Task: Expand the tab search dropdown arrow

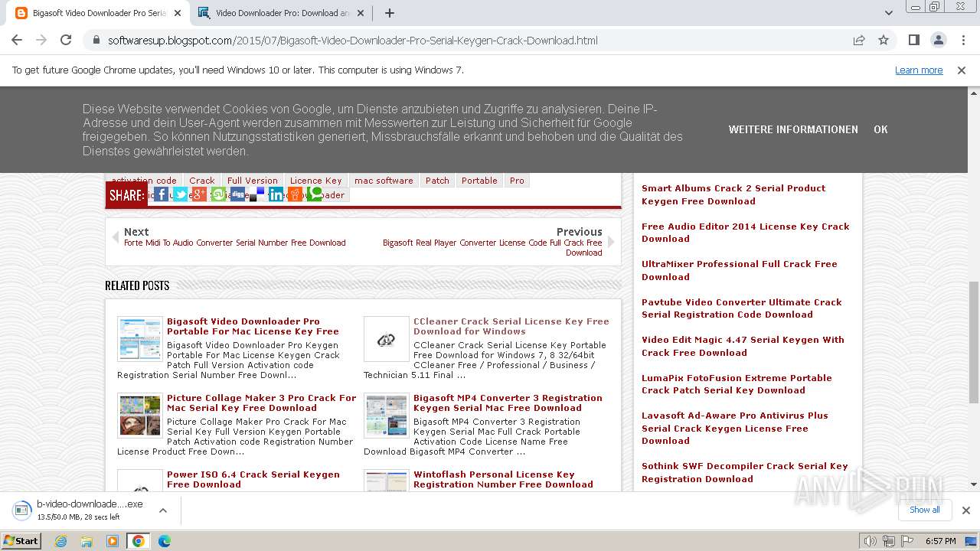Action: 889,13
